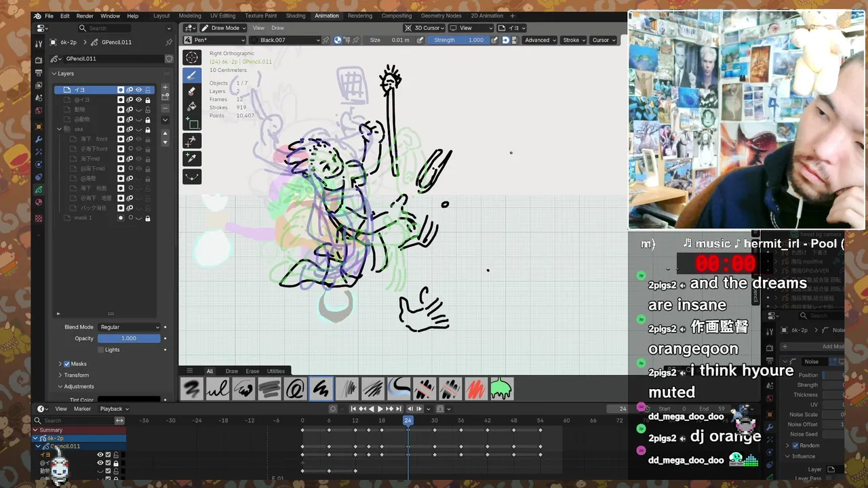Toggle visibility eye of イヨ layer
This screenshot has width=868, height=488.
pos(138,89)
